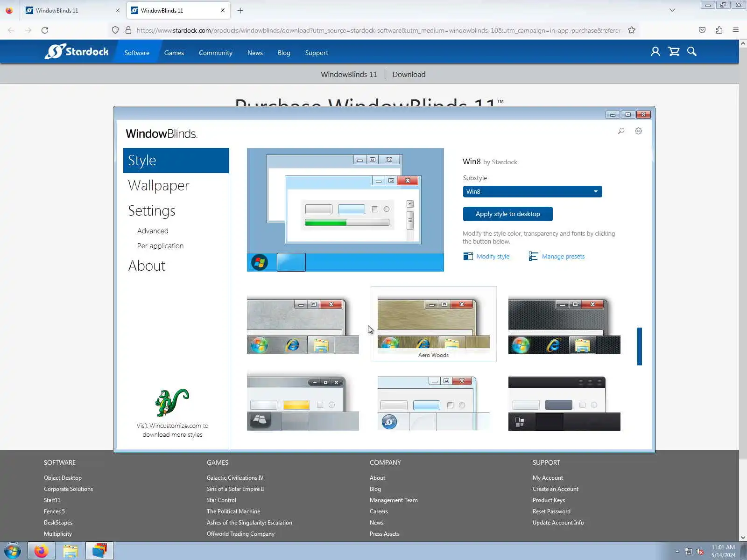Click the Manage presets icon
This screenshot has height=560, width=747.
(533, 256)
